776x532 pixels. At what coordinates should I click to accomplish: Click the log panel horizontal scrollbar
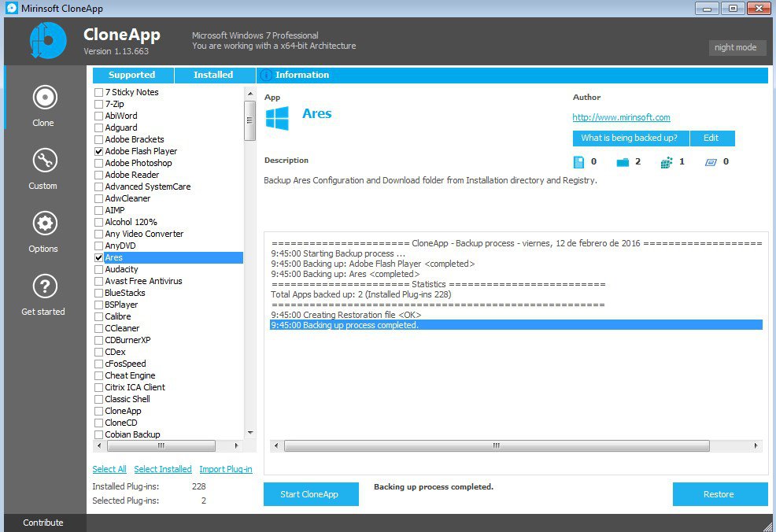click(495, 445)
